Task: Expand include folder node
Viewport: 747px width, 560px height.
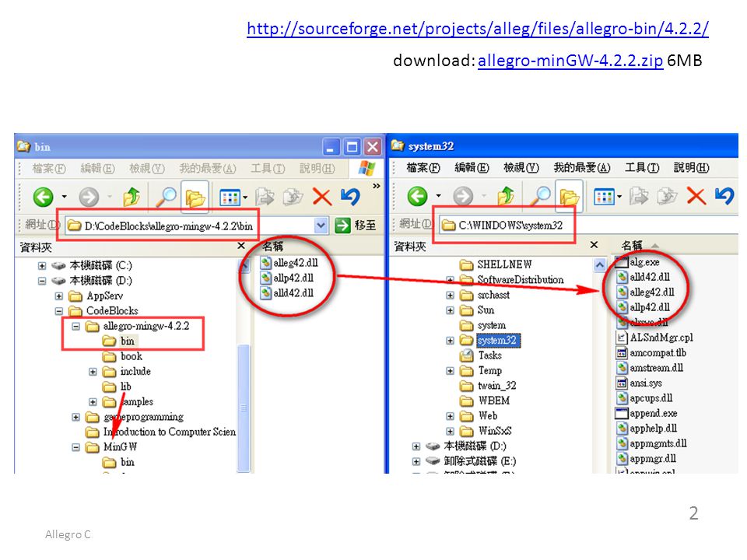Action: click(x=93, y=372)
